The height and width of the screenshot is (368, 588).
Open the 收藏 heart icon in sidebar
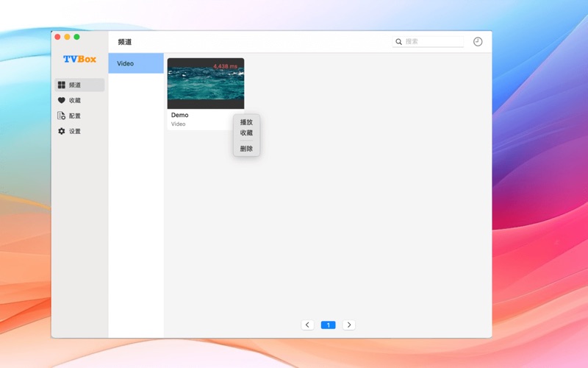[x=62, y=101]
